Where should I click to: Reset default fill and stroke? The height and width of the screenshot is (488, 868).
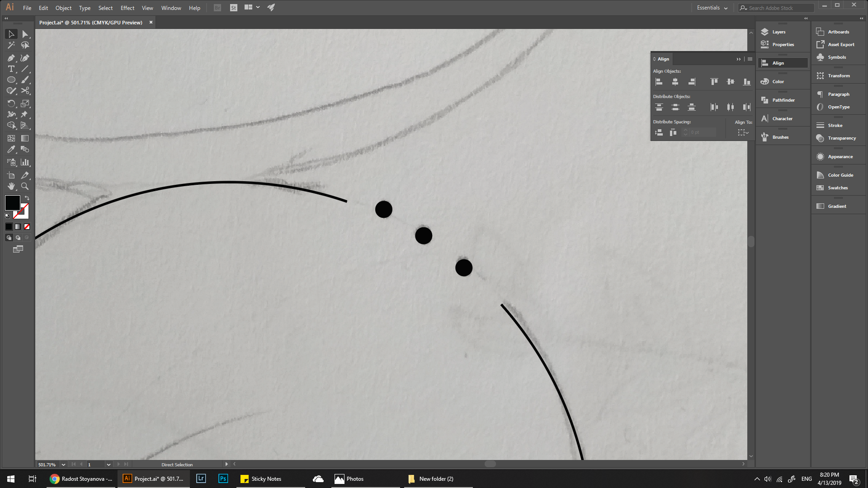tap(7, 216)
